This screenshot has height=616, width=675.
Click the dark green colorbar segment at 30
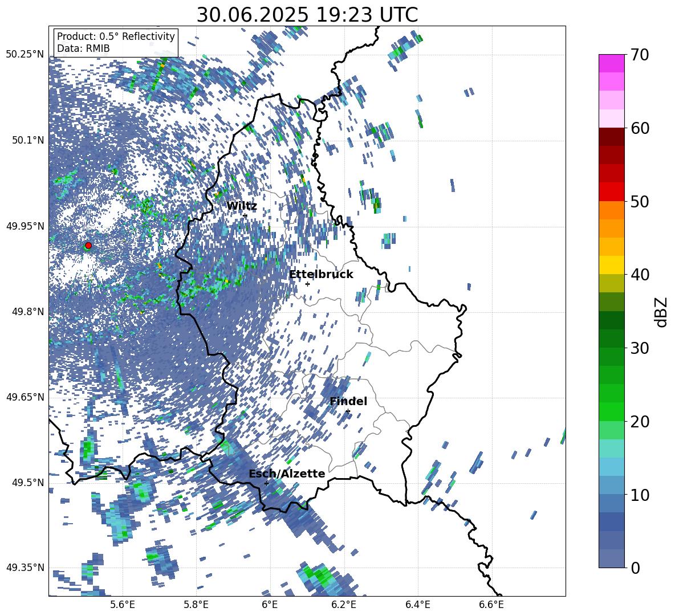click(611, 338)
